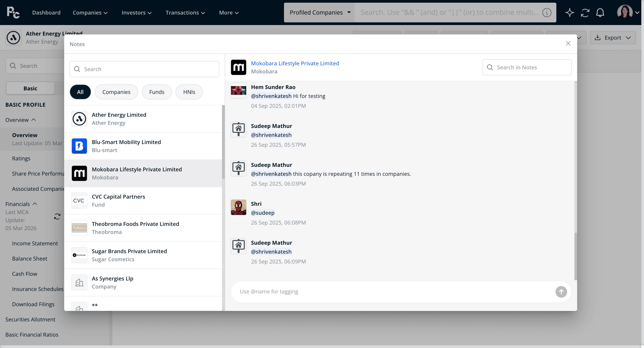This screenshot has width=644, height=348.
Task: Click Shri's Spider-Man avatar
Action: coord(238,207)
